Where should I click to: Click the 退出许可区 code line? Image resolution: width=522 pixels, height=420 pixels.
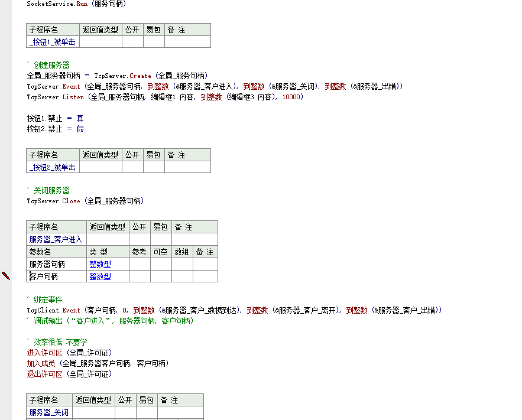69,374
